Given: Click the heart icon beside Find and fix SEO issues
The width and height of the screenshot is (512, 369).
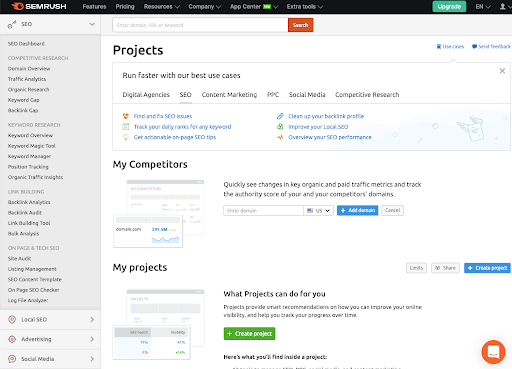Looking at the screenshot, I should (x=126, y=116).
